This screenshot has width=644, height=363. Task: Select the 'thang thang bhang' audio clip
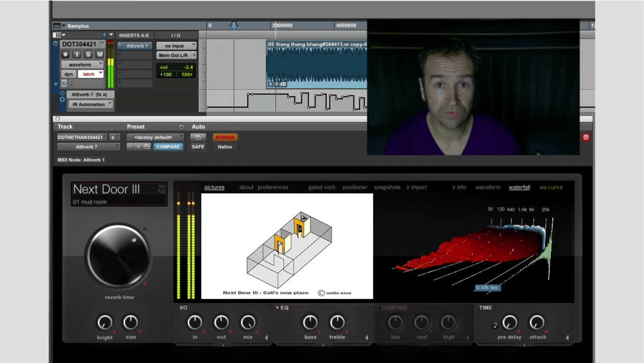317,64
